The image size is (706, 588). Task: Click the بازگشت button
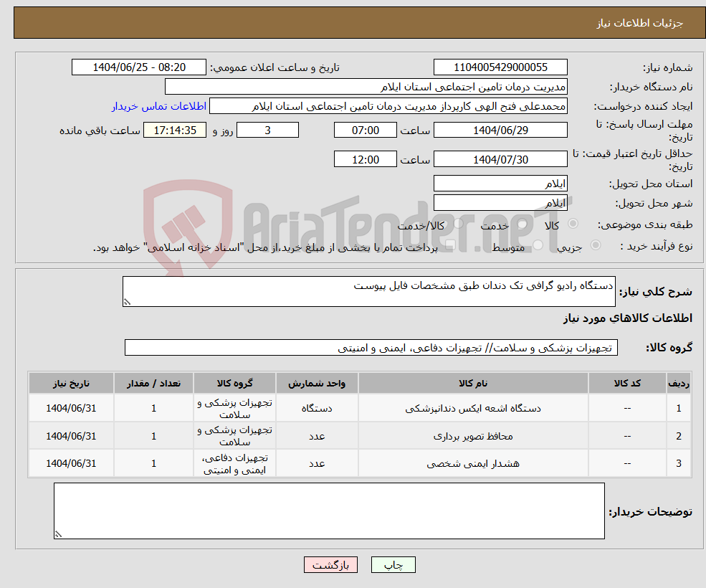click(x=330, y=564)
